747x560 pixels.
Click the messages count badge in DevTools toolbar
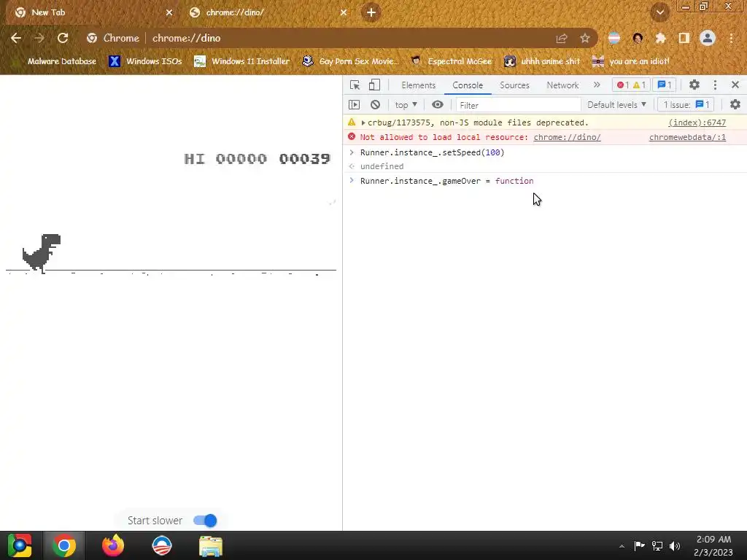pyautogui.click(x=664, y=85)
